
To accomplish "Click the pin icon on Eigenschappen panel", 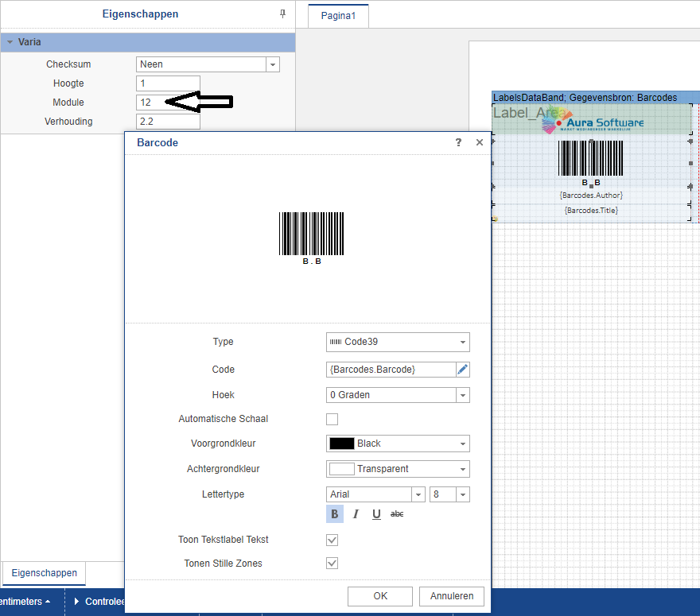I will 282,14.
